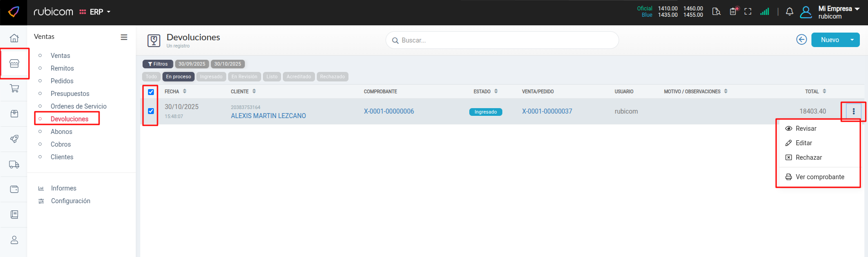Uncheck the 30/10/2025 row checkbox
The width and height of the screenshot is (868, 257).
click(151, 111)
